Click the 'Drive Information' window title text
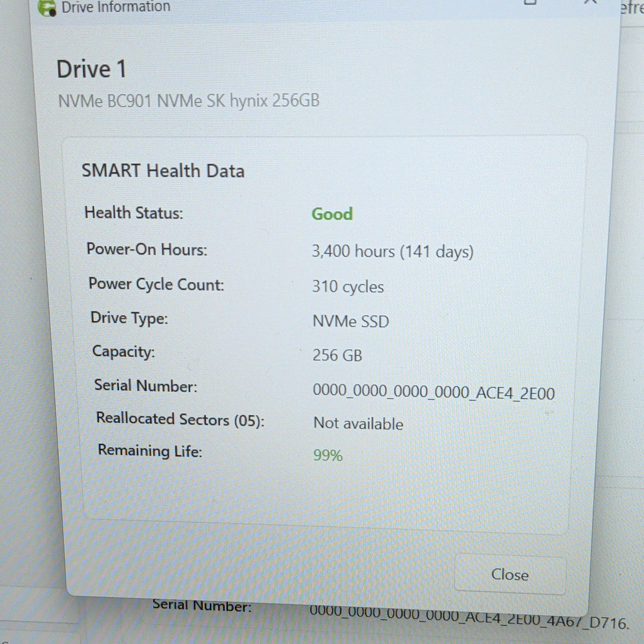The image size is (644, 644). pyautogui.click(x=116, y=7)
